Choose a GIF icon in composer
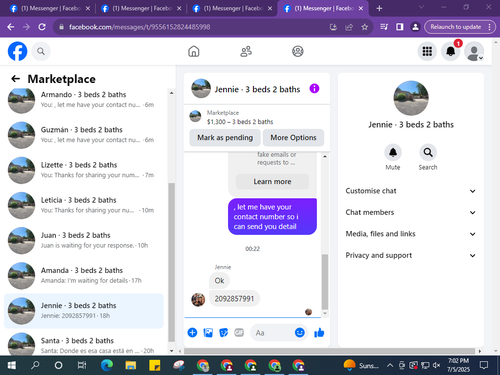The width and height of the screenshot is (500, 375). click(x=239, y=332)
